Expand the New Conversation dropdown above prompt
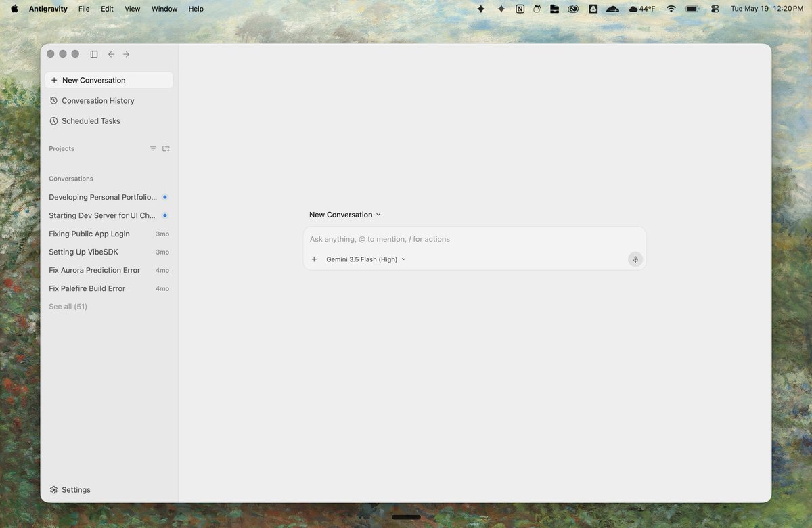 tap(345, 215)
